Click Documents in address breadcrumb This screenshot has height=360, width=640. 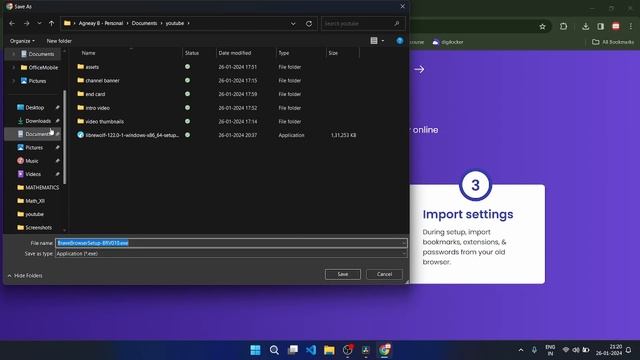[x=144, y=24]
